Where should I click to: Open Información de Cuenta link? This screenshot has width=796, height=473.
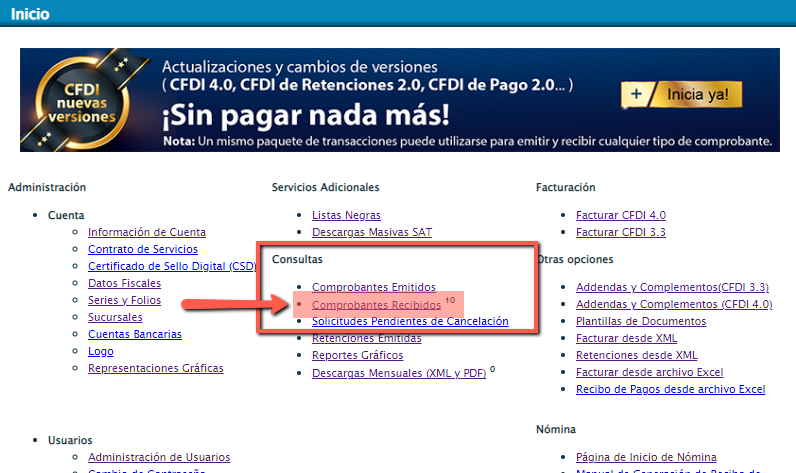pyautogui.click(x=147, y=232)
